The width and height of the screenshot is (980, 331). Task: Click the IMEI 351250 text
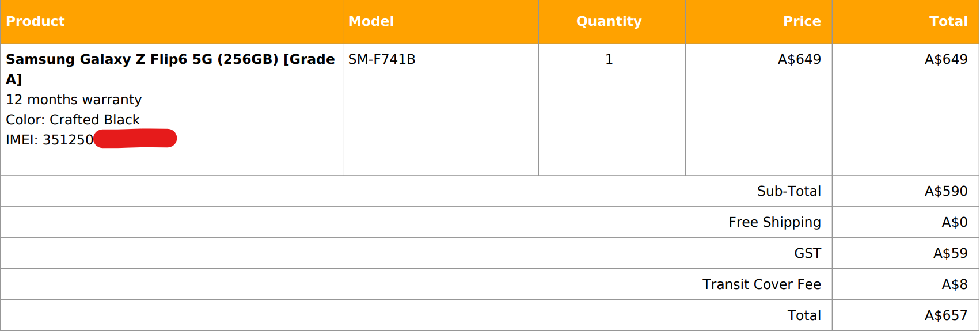50,140
